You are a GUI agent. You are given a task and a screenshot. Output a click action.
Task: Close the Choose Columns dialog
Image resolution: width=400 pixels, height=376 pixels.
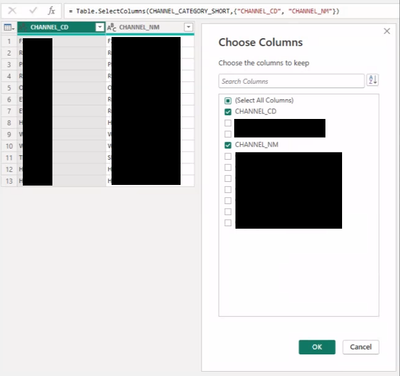pyautogui.click(x=387, y=31)
